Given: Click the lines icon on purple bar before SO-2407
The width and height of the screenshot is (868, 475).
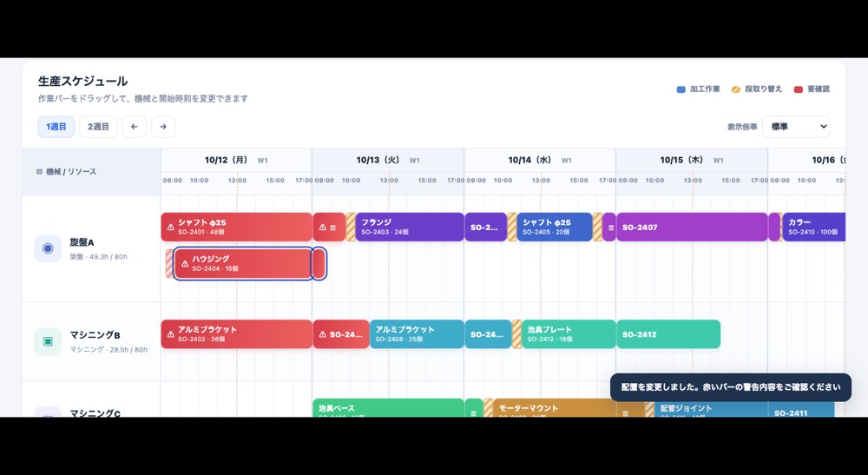Looking at the screenshot, I should 610,228.
